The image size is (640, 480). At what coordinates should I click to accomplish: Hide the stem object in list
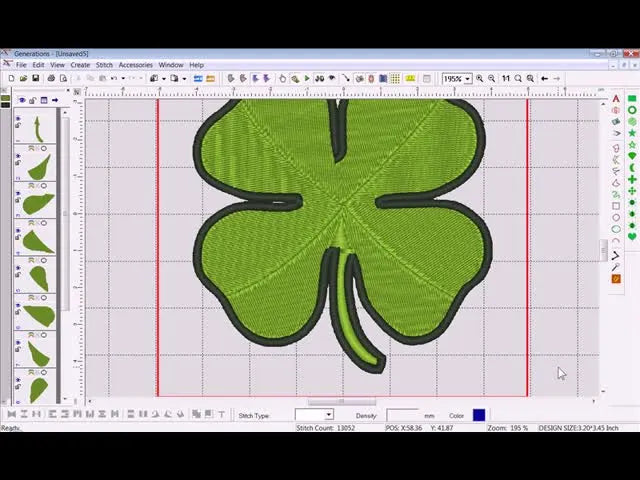tap(18, 118)
